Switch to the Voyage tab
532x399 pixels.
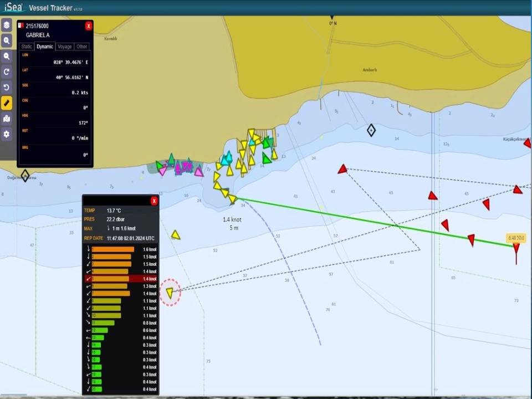64,47
